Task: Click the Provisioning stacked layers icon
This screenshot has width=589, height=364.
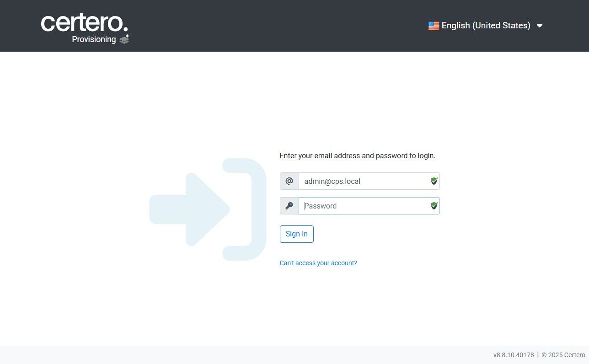Action: pyautogui.click(x=124, y=39)
